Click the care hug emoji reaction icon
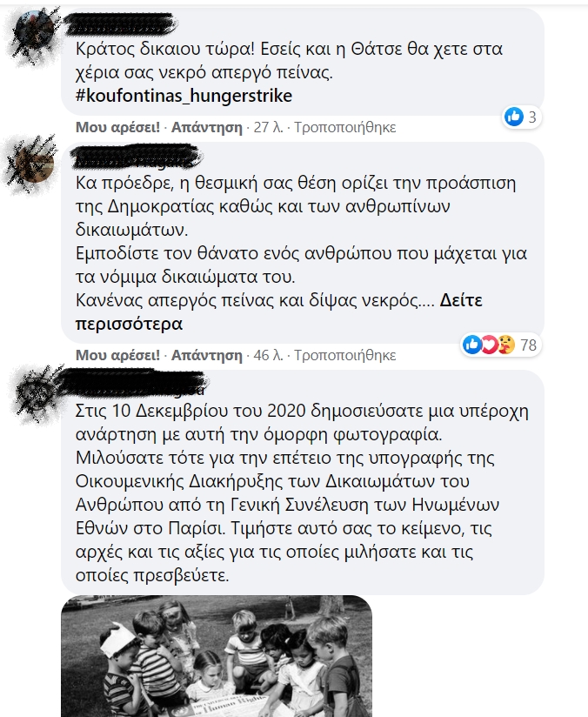 tap(505, 345)
